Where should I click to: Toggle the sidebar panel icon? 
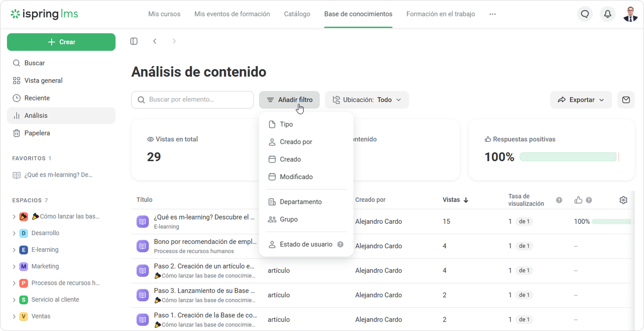point(134,41)
